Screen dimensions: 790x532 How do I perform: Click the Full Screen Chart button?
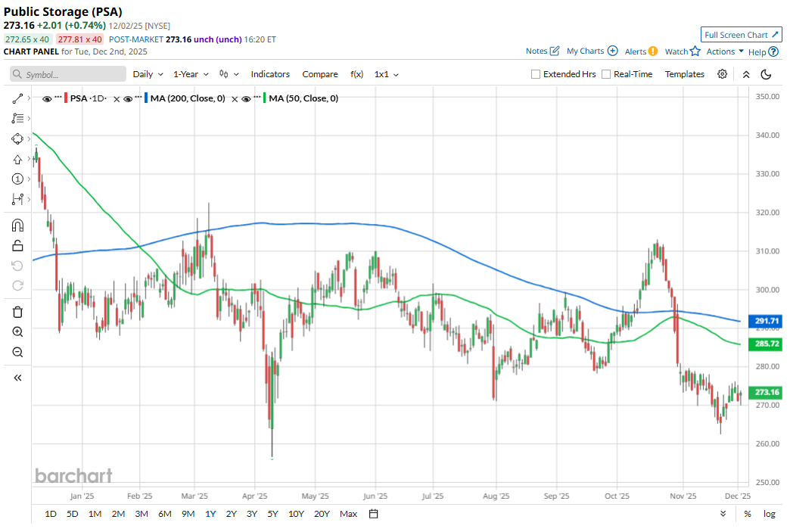(741, 35)
